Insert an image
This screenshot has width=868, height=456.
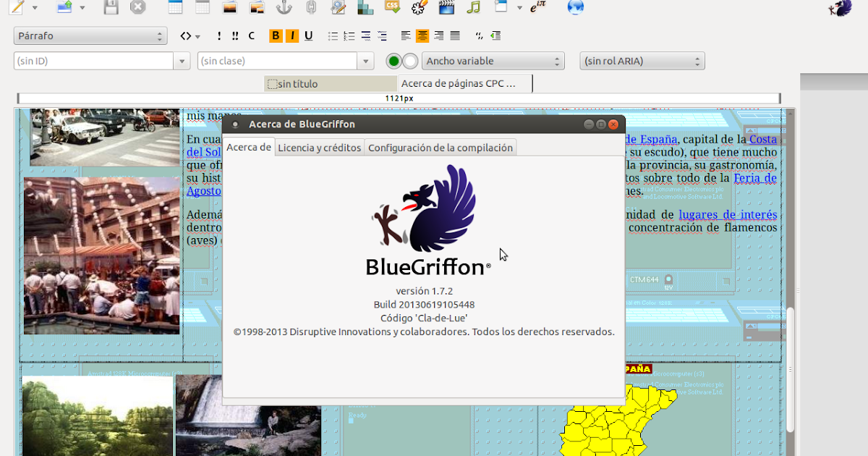click(230, 7)
